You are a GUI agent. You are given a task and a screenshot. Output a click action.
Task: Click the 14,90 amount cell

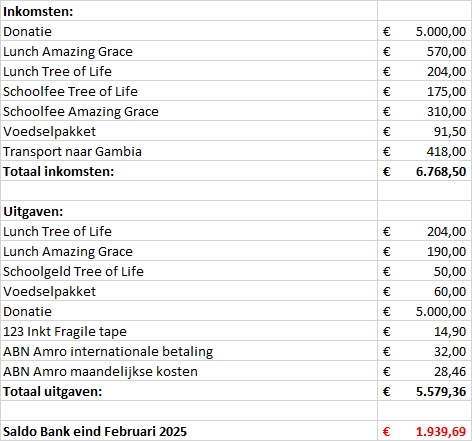tap(424, 331)
